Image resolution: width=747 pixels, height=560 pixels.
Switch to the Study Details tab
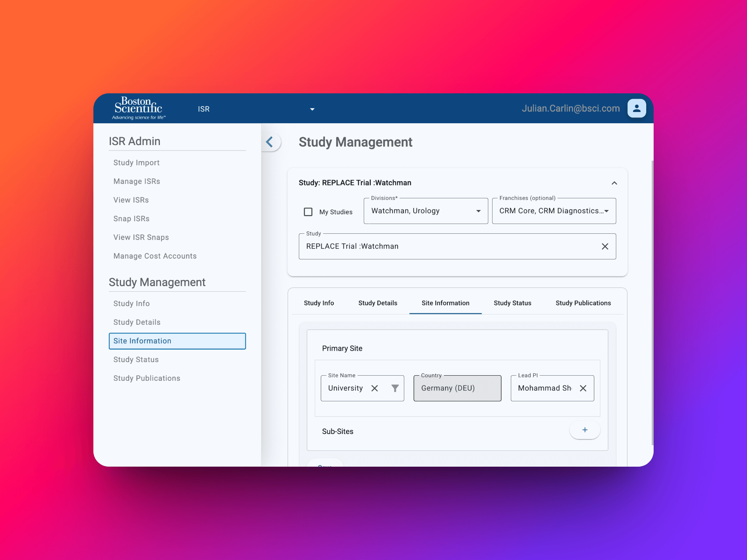pyautogui.click(x=377, y=303)
